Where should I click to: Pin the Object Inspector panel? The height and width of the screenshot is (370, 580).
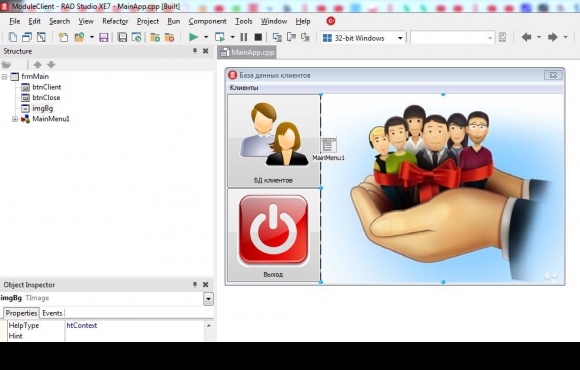click(x=195, y=285)
